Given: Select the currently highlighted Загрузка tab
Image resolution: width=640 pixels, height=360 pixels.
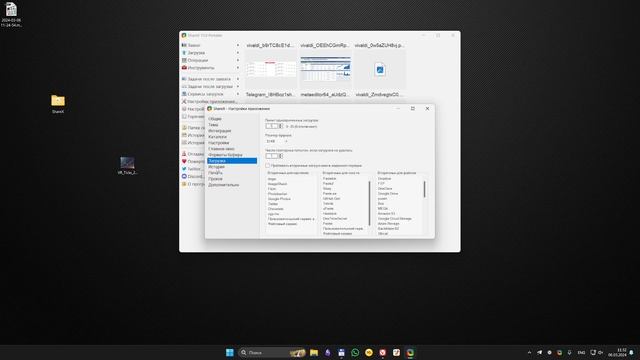Looking at the screenshot, I should click(x=232, y=161).
